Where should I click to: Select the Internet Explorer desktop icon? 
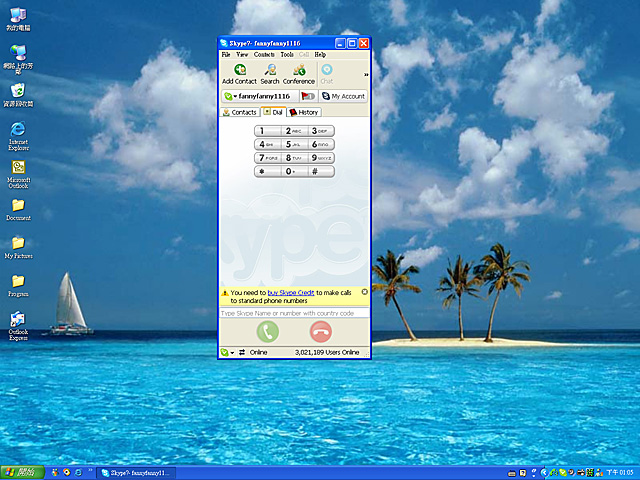click(18, 136)
